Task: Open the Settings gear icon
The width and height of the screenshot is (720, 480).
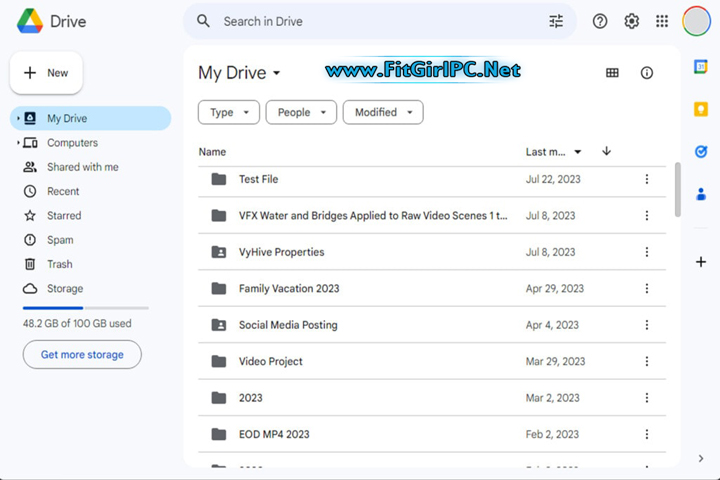Action: (631, 21)
